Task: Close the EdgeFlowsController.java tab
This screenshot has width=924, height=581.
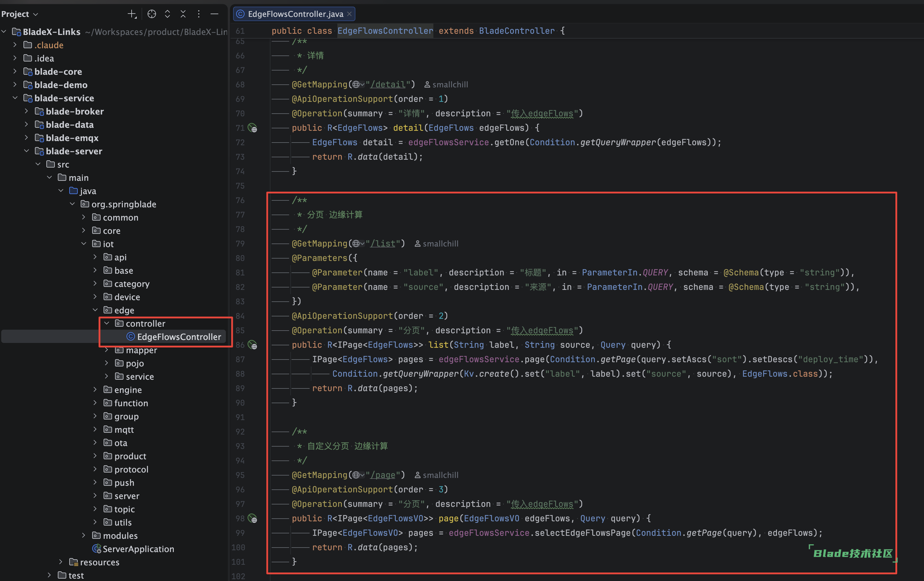Action: (349, 14)
